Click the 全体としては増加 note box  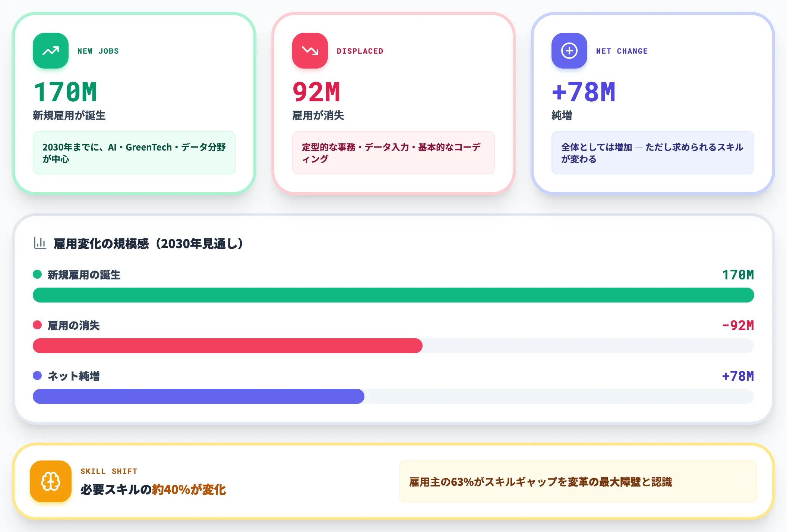tap(653, 153)
